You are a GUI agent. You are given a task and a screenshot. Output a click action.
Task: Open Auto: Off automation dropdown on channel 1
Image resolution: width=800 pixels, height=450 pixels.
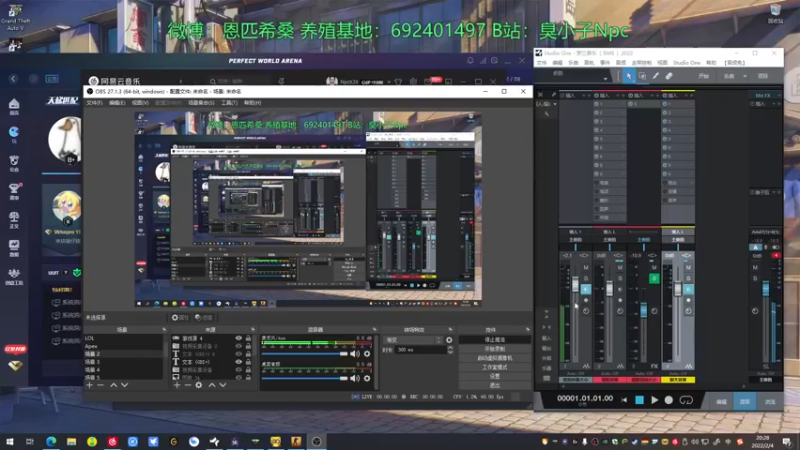click(x=576, y=373)
